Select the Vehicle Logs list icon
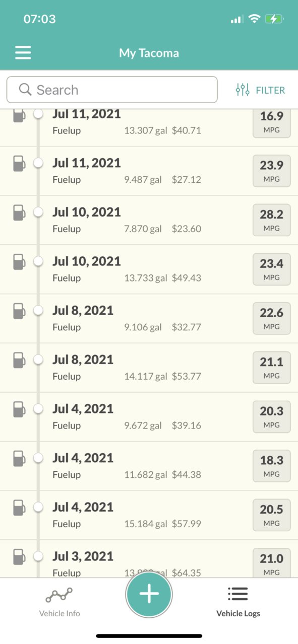Image resolution: width=298 pixels, height=644 pixels. 237,594
